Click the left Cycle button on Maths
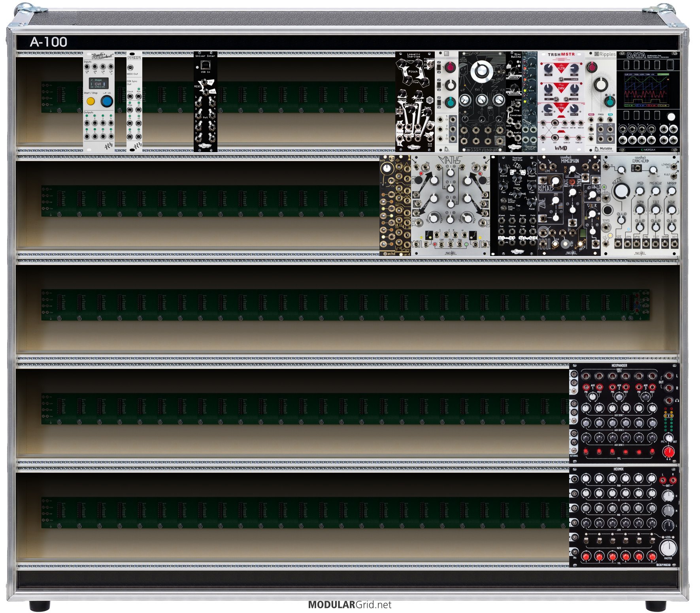The height and width of the screenshot is (613, 700). (x=418, y=180)
